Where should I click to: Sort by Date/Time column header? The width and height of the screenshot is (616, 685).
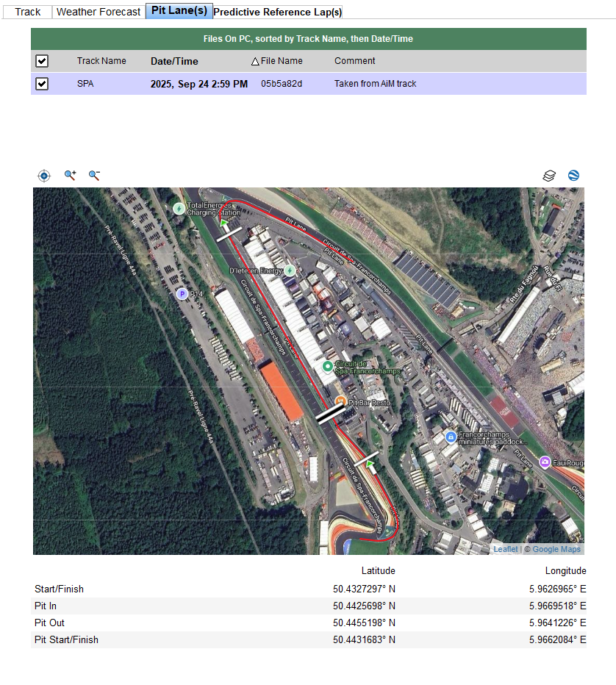click(174, 61)
